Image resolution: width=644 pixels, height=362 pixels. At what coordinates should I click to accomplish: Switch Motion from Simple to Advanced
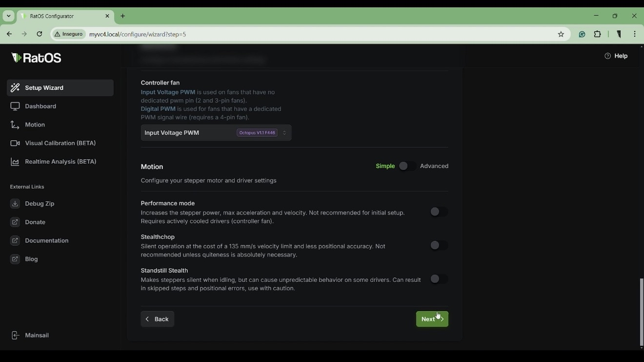point(407,167)
